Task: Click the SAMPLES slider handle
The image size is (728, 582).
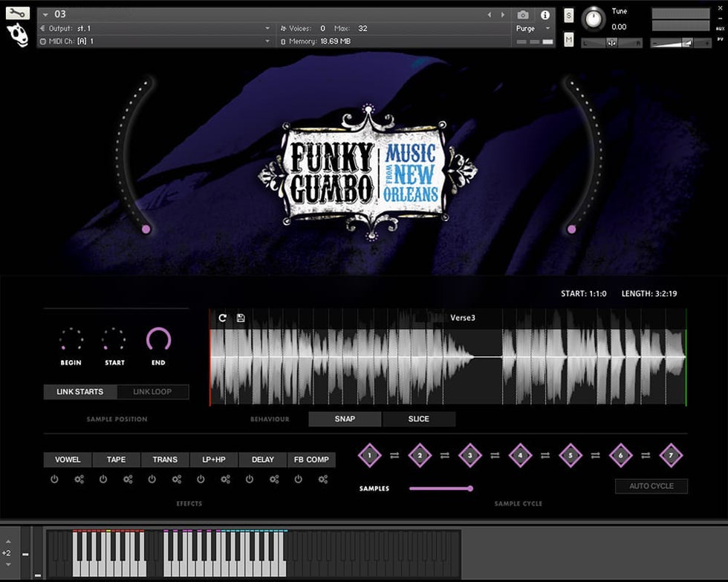Action: coord(470,488)
